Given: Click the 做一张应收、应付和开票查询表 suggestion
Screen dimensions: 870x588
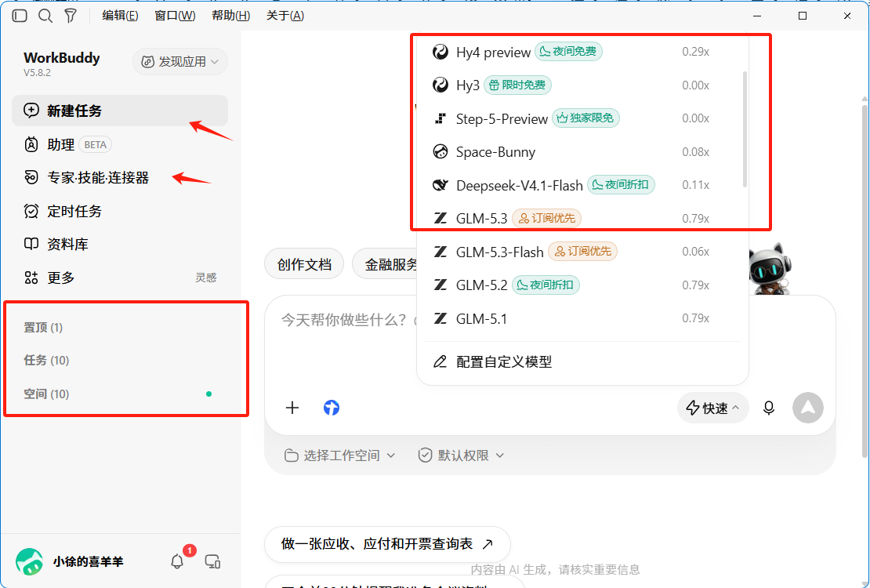Looking at the screenshot, I should pyautogui.click(x=387, y=543).
